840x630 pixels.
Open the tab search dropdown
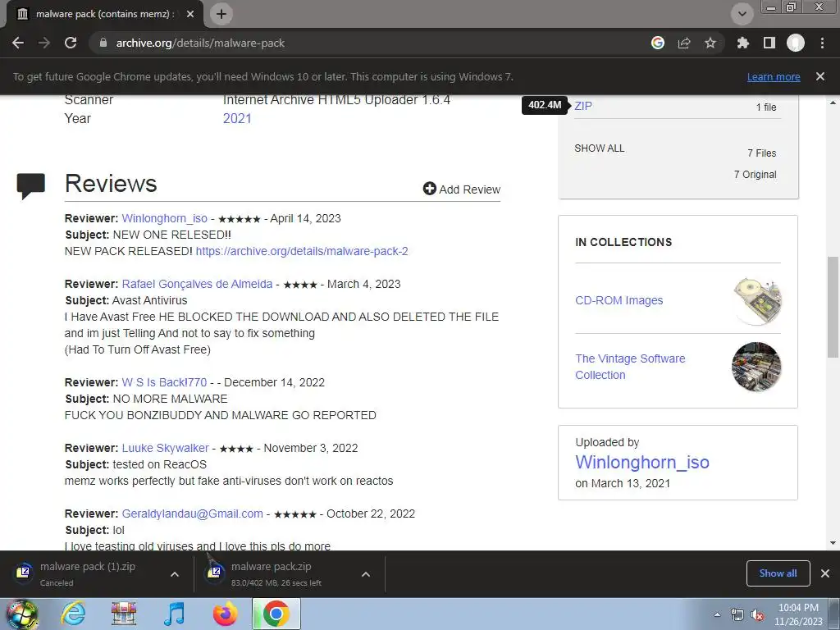[742, 14]
